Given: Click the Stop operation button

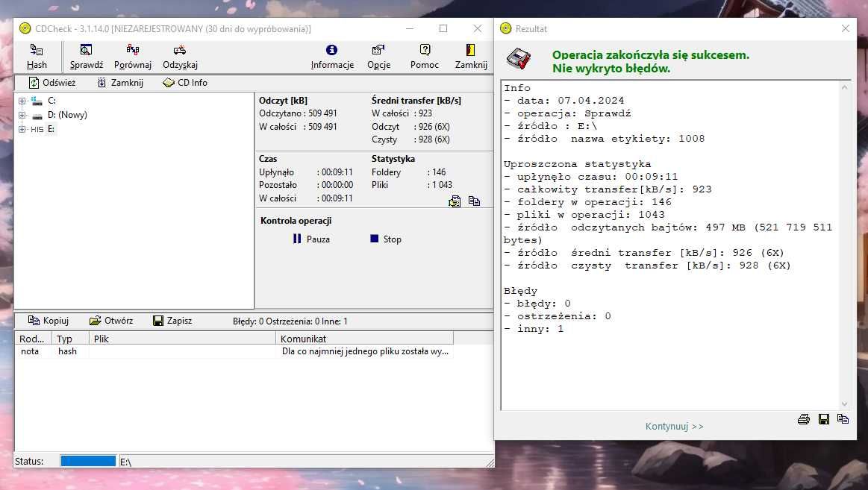Looking at the screenshot, I should pyautogui.click(x=386, y=239).
